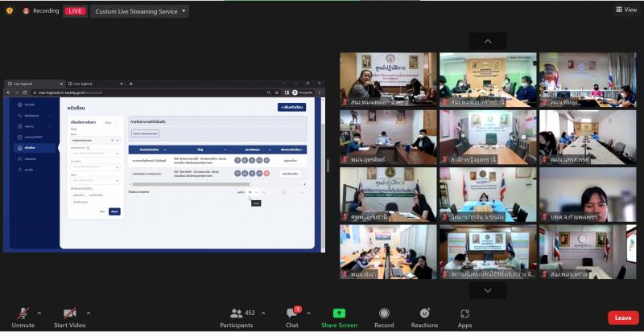Click the LIVE indicator badge

pos(75,11)
